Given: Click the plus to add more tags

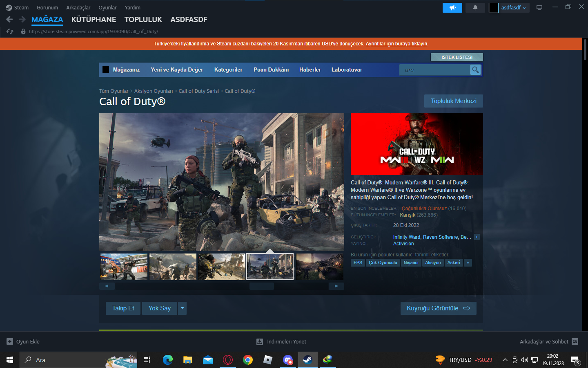Looking at the screenshot, I should click(x=468, y=263).
